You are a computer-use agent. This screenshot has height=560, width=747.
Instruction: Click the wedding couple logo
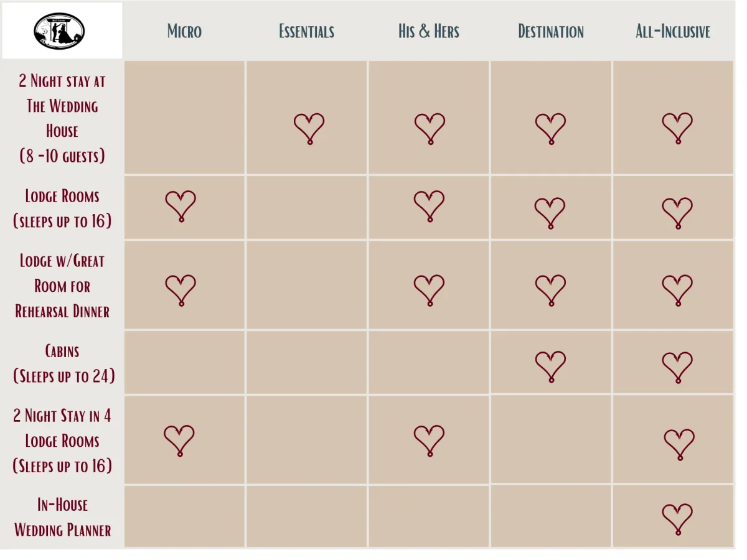click(x=59, y=31)
